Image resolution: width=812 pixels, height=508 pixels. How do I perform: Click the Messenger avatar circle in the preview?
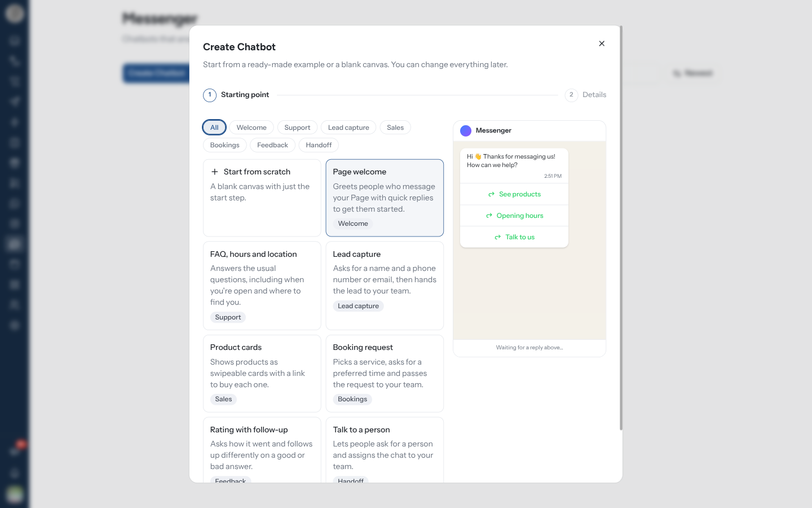click(x=466, y=131)
